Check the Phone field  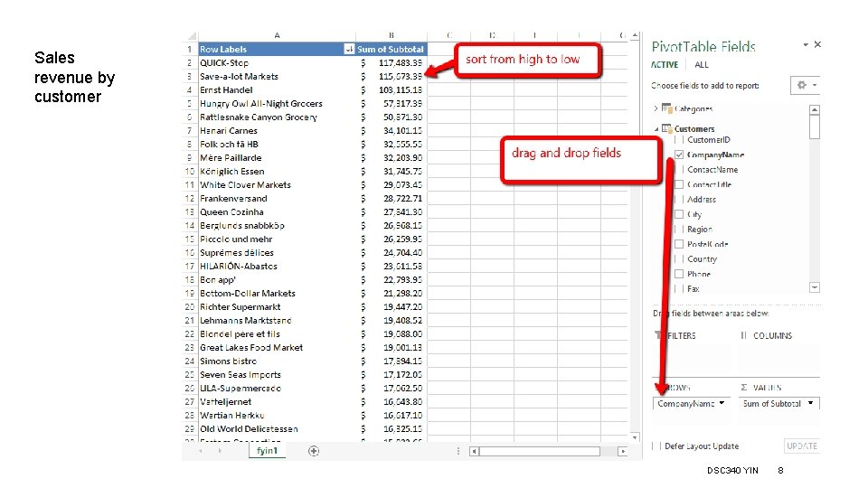click(x=679, y=274)
